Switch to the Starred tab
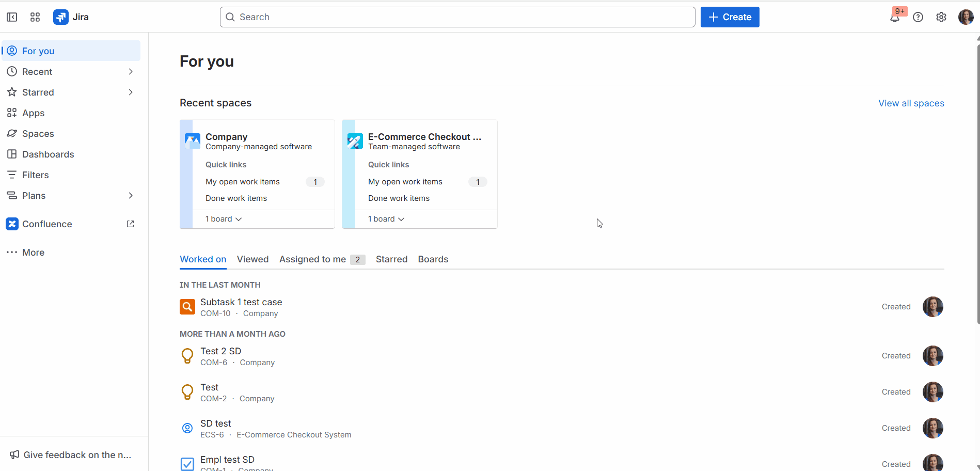The width and height of the screenshot is (980, 471). 391,259
